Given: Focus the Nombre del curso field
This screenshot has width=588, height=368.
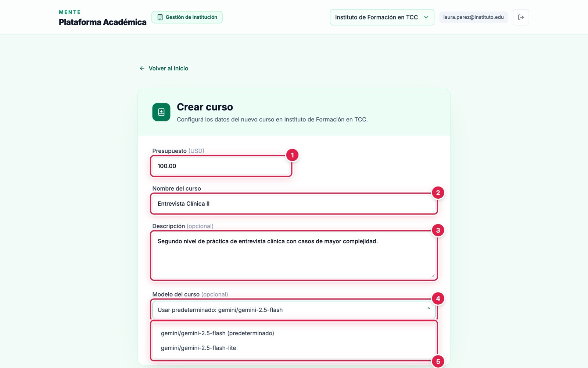Looking at the screenshot, I should tap(294, 204).
